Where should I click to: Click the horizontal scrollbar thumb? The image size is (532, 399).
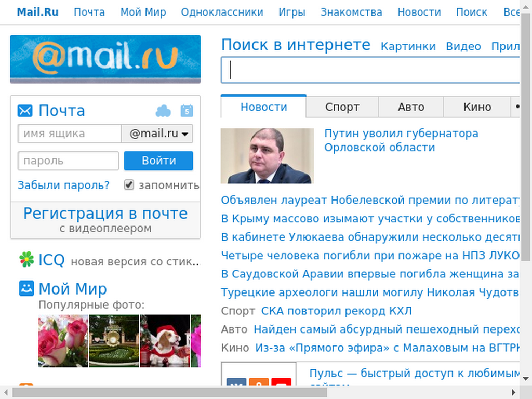[x=170, y=393]
